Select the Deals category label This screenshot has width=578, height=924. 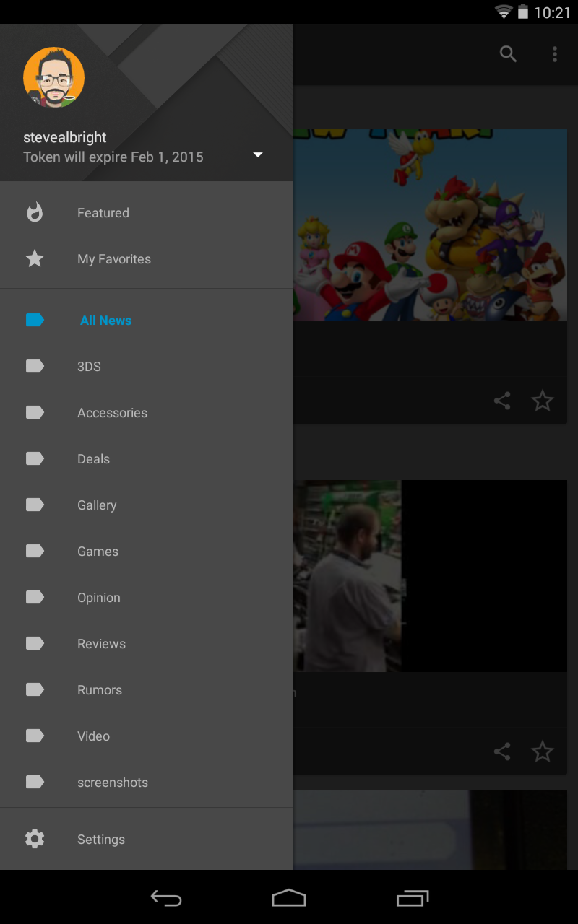click(x=93, y=459)
